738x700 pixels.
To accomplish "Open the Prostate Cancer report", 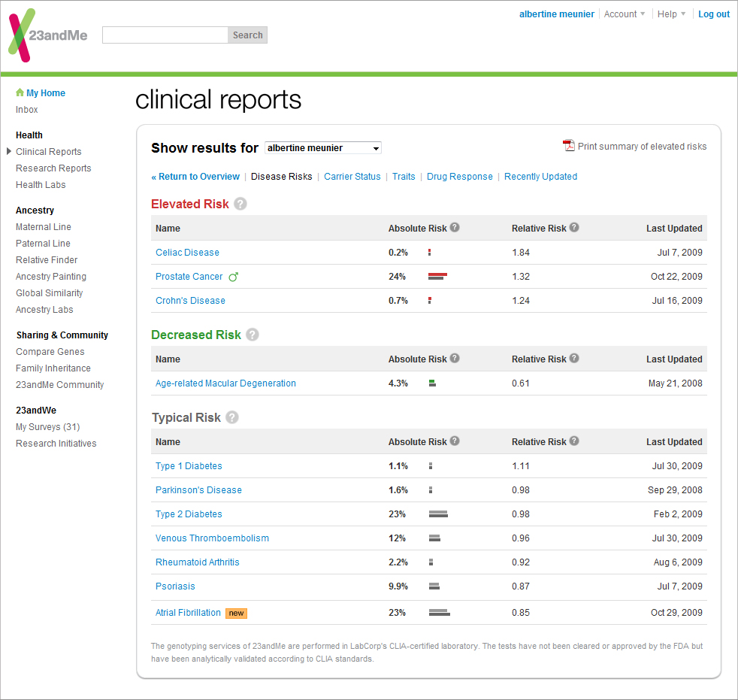I will click(x=189, y=277).
